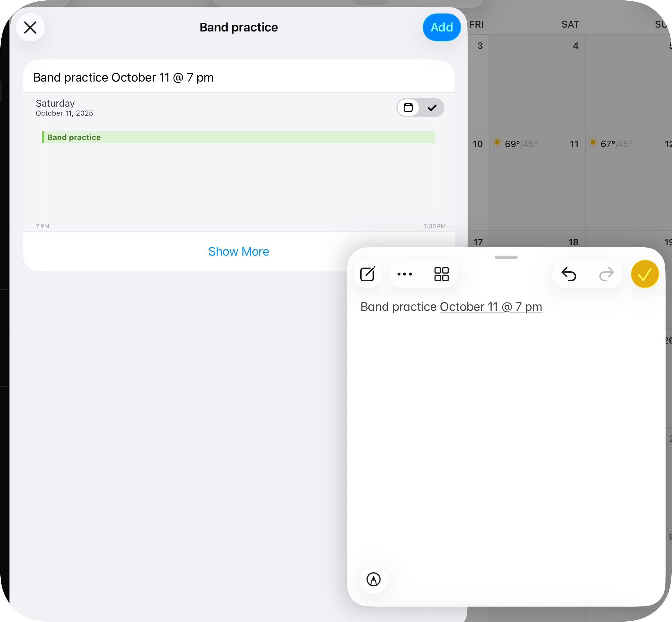Screen dimensions: 672x622
Task: Select the green Band practice event bar
Action: [x=238, y=137]
